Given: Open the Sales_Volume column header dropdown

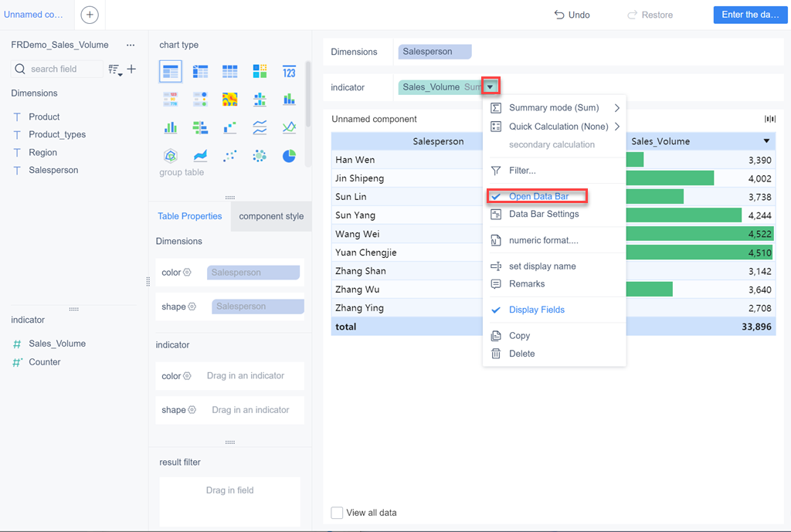Looking at the screenshot, I should click(x=766, y=141).
